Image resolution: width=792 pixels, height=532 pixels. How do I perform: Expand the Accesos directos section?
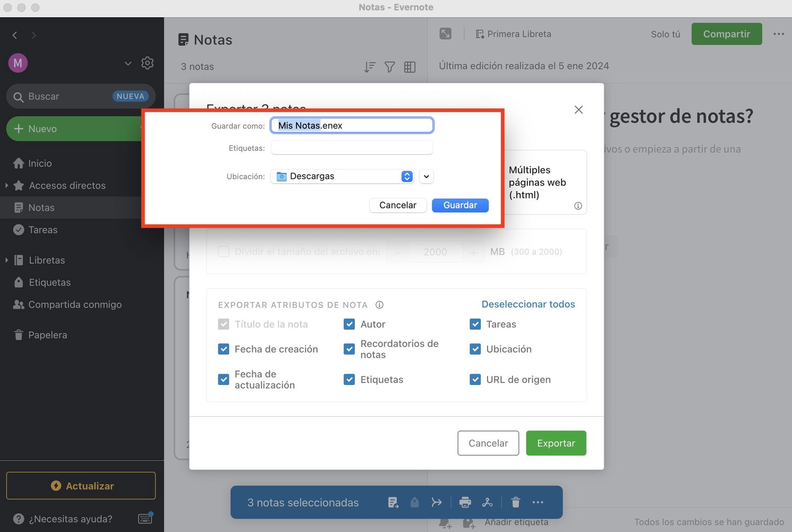6,186
